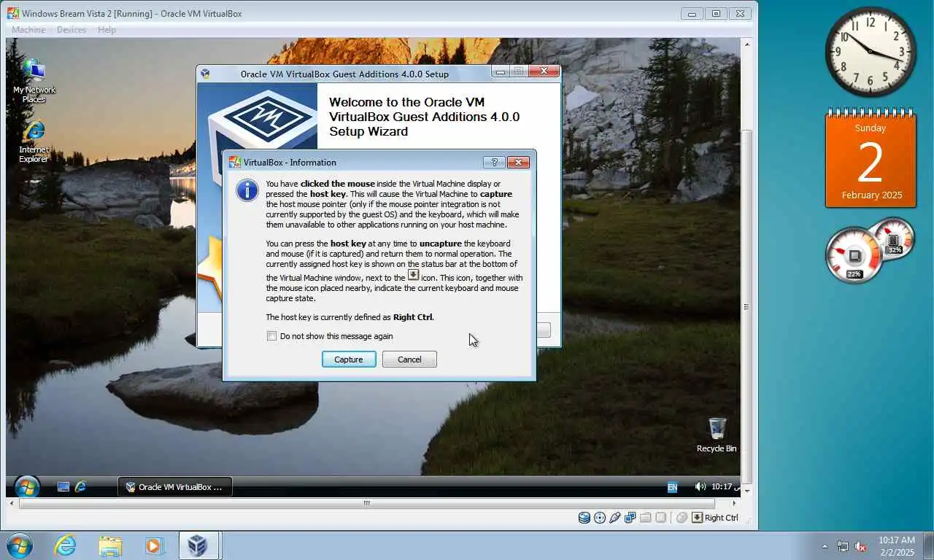Image resolution: width=934 pixels, height=560 pixels.
Task: Show hidden host tray icons arrow
Action: pos(825,546)
